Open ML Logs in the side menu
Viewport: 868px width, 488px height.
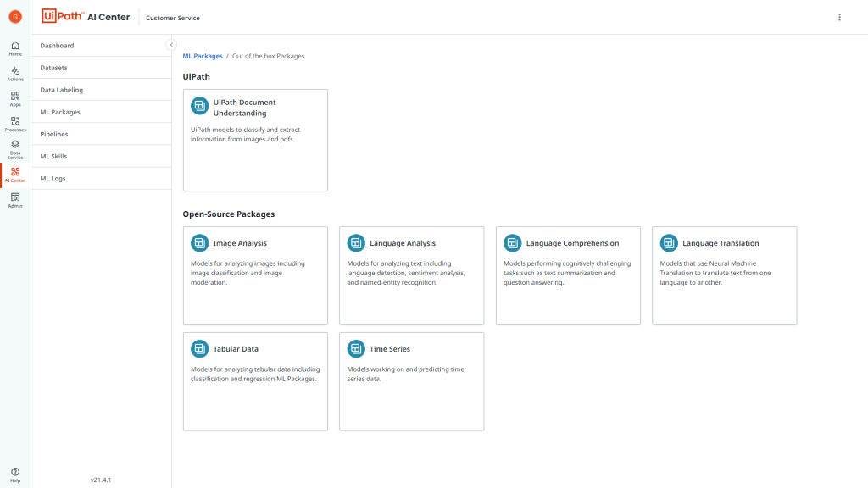(102, 178)
